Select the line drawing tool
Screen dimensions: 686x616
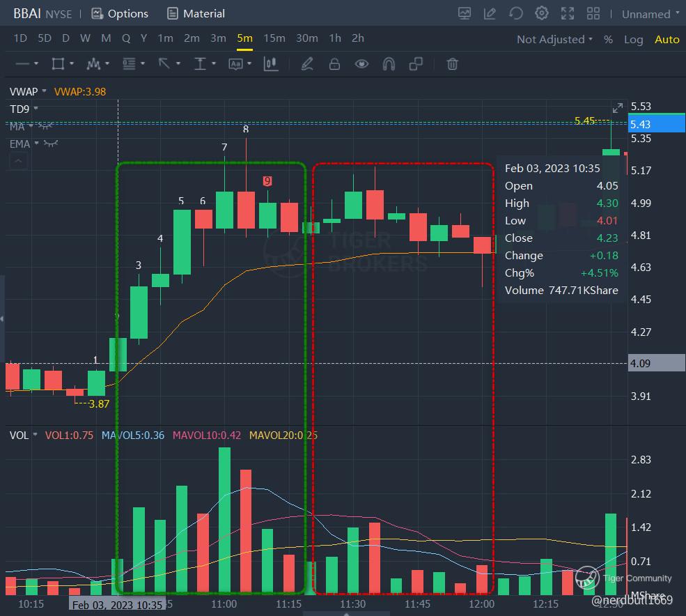coord(22,64)
